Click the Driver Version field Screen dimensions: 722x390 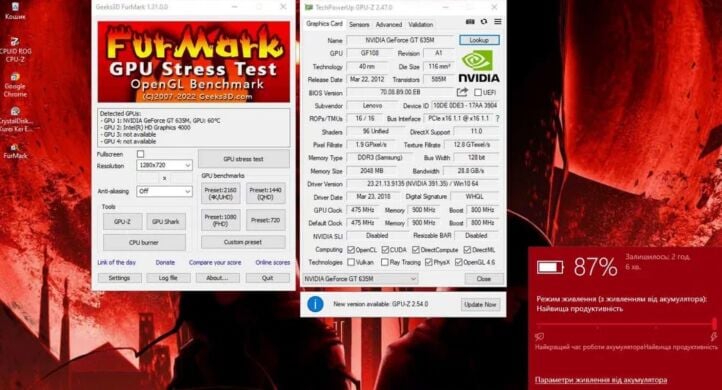[x=423, y=184]
